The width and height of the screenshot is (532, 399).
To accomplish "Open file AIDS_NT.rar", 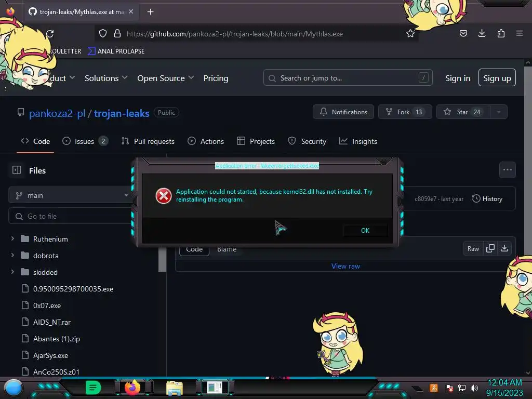I will pos(52,322).
